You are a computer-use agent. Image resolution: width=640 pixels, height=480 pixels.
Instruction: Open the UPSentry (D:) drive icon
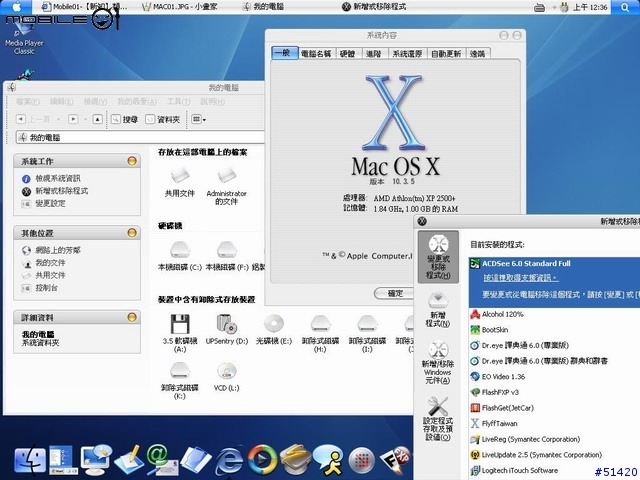(x=227, y=324)
